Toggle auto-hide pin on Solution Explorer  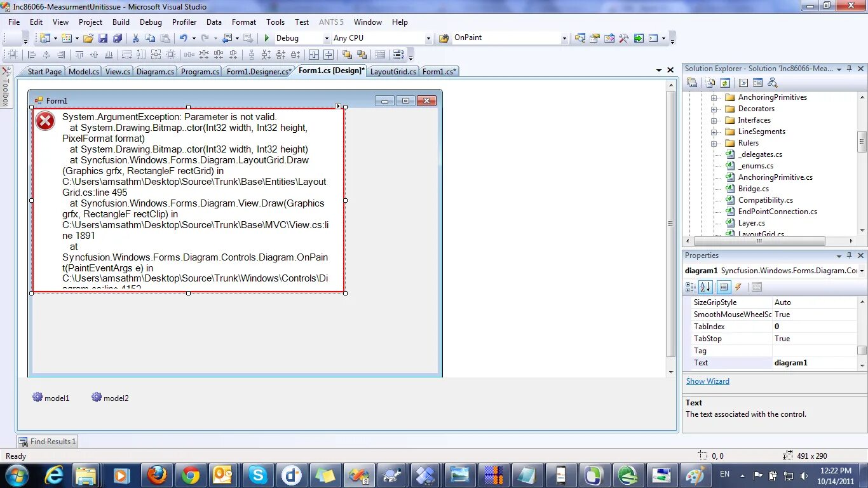[849, 69]
